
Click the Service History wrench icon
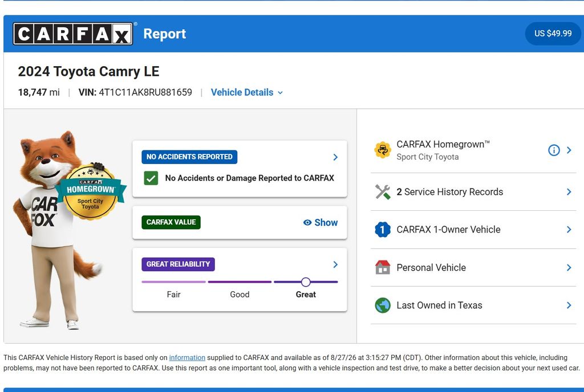tap(383, 192)
